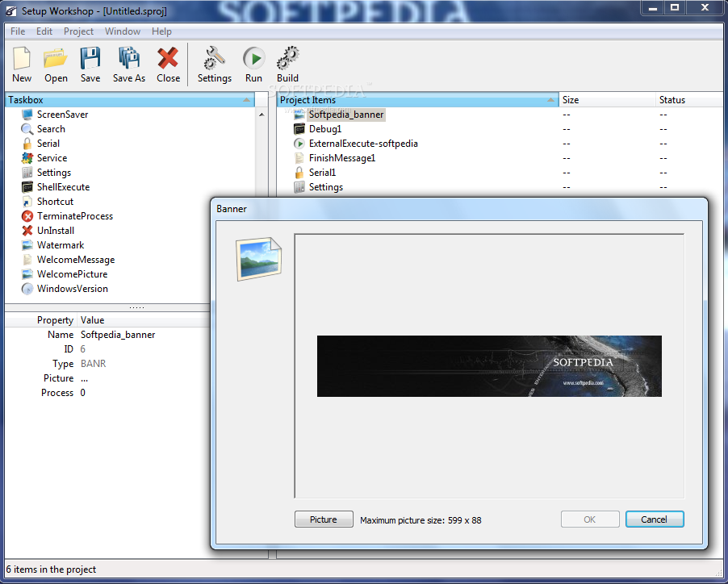Sort by the Project Items header arrow
Viewport: 728px width, 584px height.
pos(550,100)
